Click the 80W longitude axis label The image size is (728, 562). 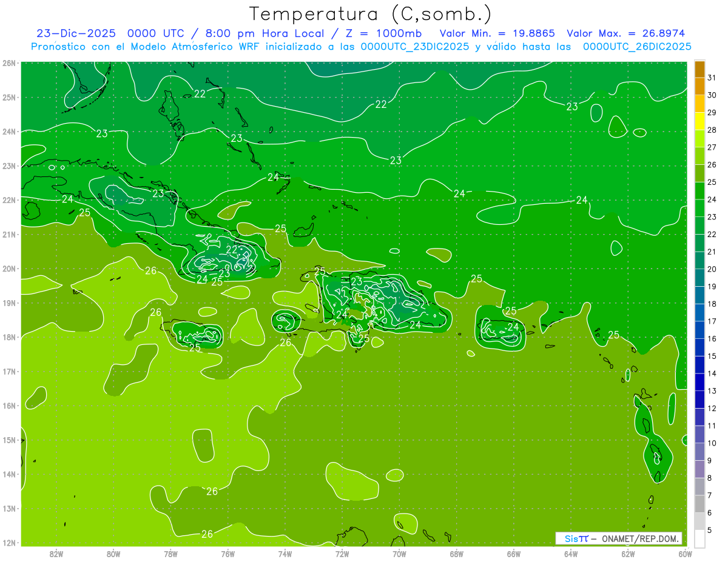click(x=113, y=554)
